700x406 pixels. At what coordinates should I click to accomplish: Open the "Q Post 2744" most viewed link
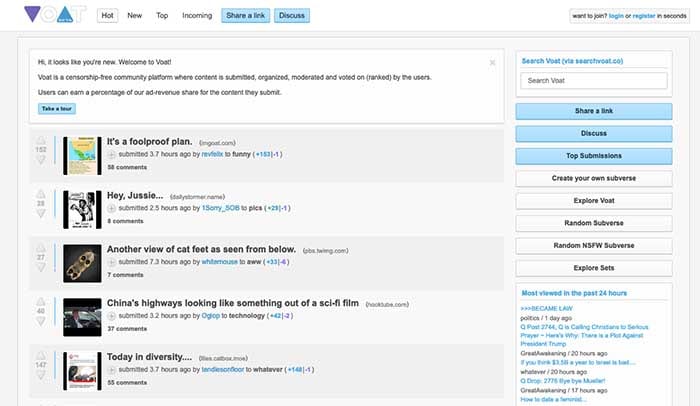click(584, 335)
